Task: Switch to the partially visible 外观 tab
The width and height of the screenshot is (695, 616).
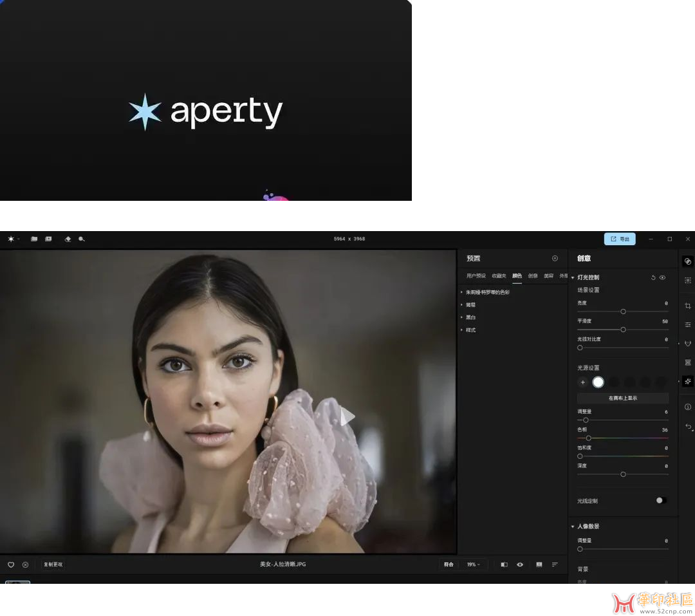Action: [563, 276]
